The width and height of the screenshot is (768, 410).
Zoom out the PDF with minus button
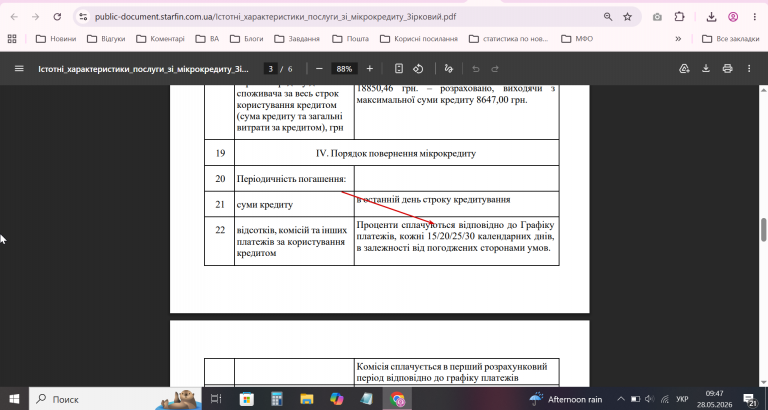tap(319, 69)
